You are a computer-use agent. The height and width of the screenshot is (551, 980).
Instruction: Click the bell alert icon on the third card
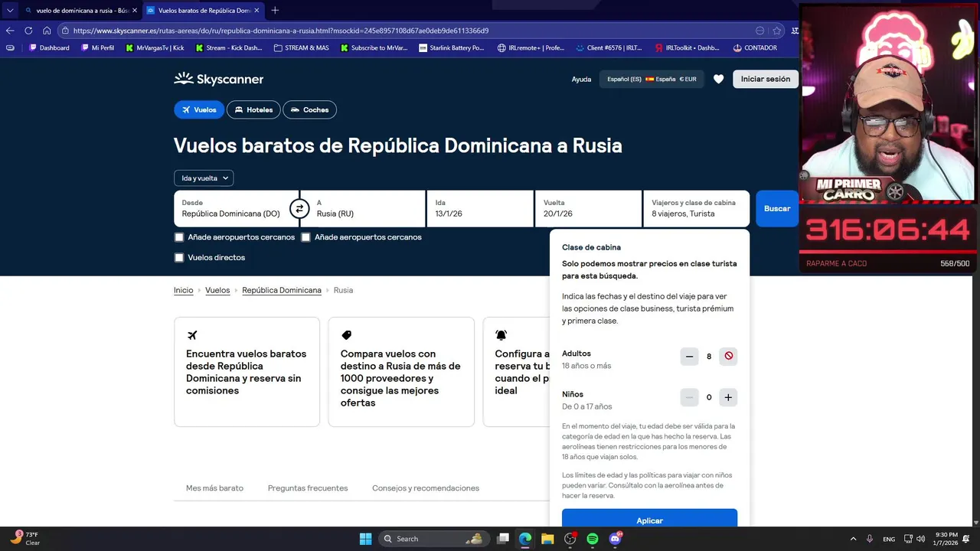pos(501,335)
